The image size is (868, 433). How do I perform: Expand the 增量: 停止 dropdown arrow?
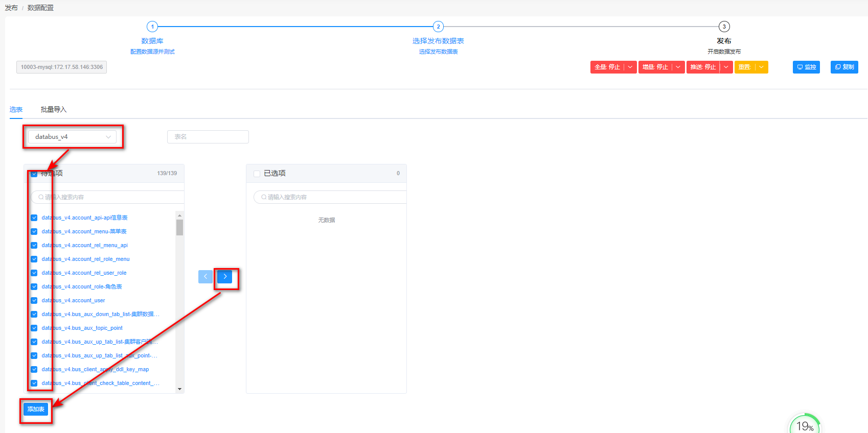pos(678,67)
